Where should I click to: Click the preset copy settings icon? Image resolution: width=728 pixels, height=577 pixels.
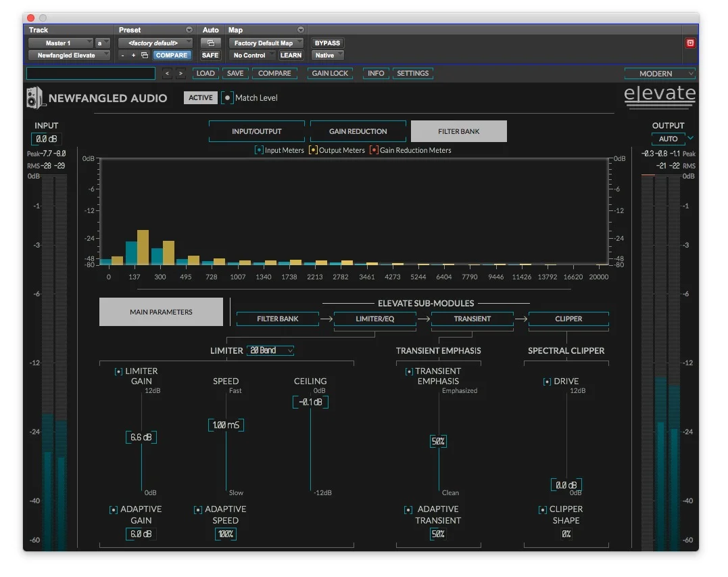(x=145, y=55)
